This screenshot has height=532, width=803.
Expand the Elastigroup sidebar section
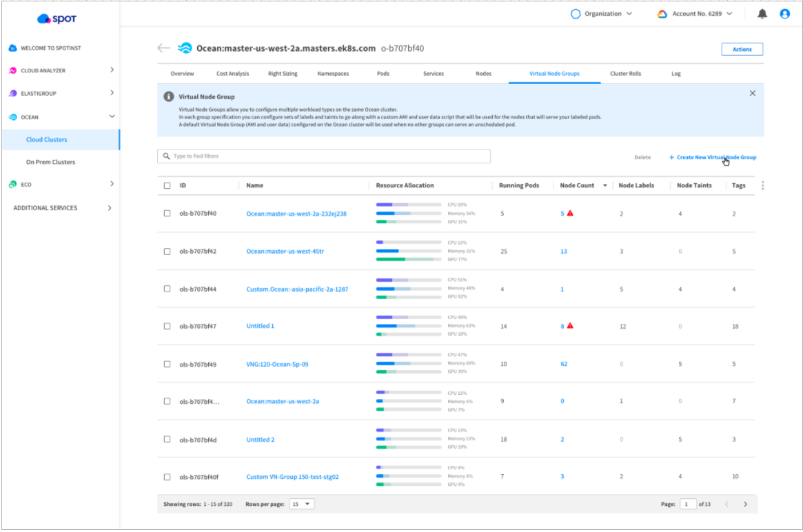pyautogui.click(x=112, y=92)
